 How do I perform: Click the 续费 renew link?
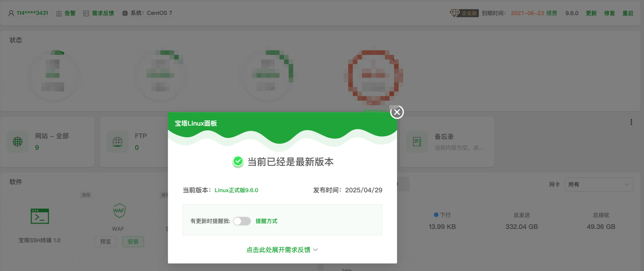(552, 13)
